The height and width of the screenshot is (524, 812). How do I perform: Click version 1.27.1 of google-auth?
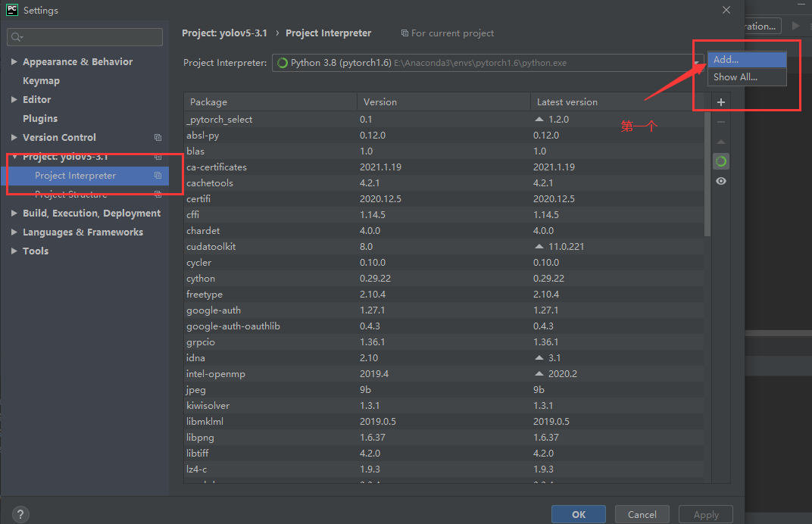click(373, 310)
